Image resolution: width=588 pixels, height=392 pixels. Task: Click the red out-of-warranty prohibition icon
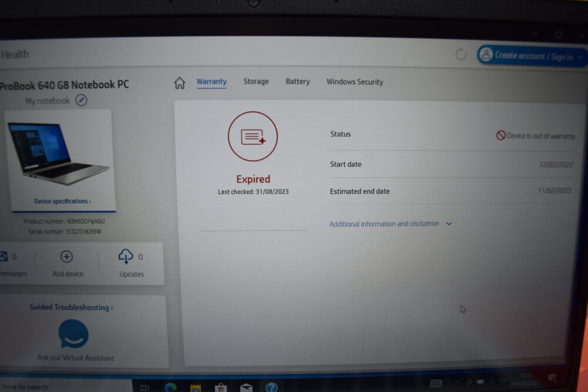click(500, 135)
